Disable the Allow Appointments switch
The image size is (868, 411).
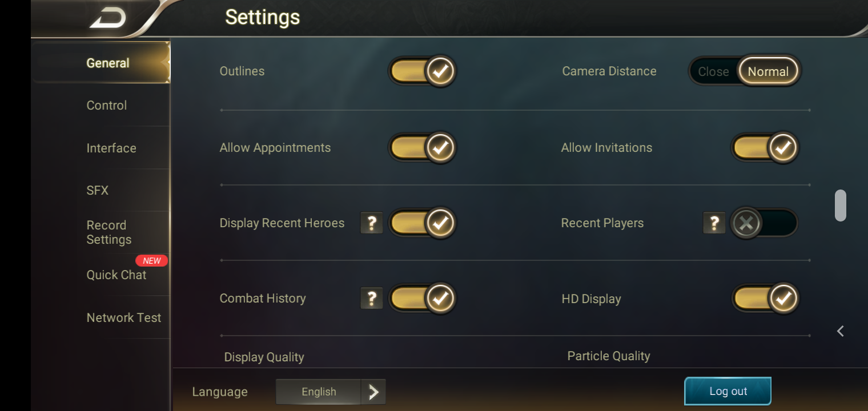click(423, 147)
